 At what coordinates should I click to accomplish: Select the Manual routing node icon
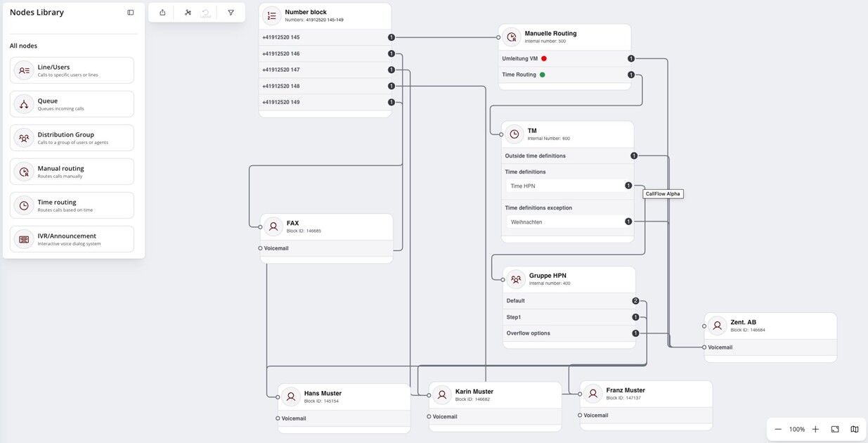23,171
